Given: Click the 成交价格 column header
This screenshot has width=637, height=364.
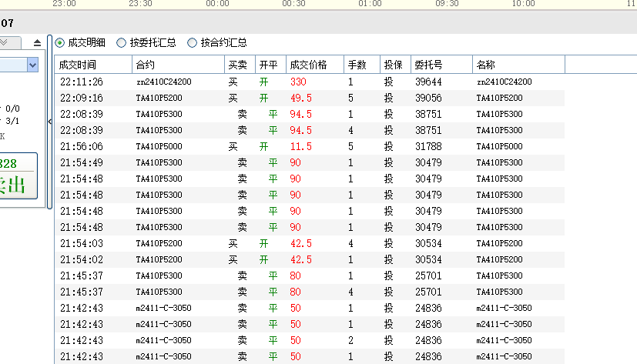Looking at the screenshot, I should [x=313, y=65].
